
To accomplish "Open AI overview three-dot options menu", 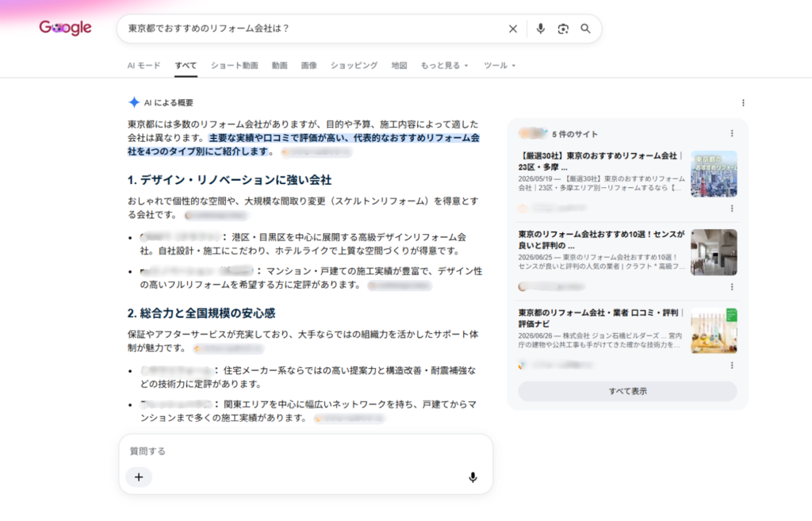I will pos(743,102).
